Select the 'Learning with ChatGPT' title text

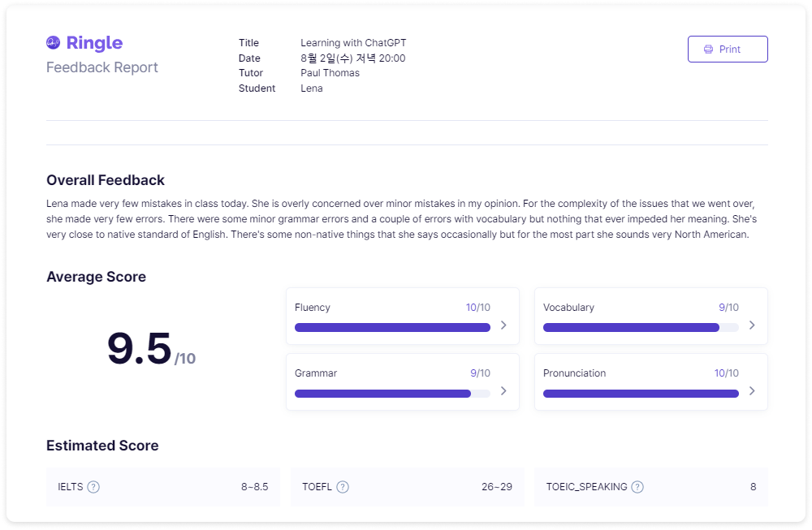(x=353, y=43)
